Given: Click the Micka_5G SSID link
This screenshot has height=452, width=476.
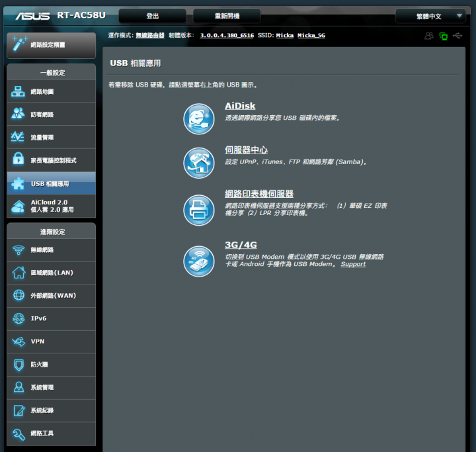Looking at the screenshot, I should [x=311, y=35].
